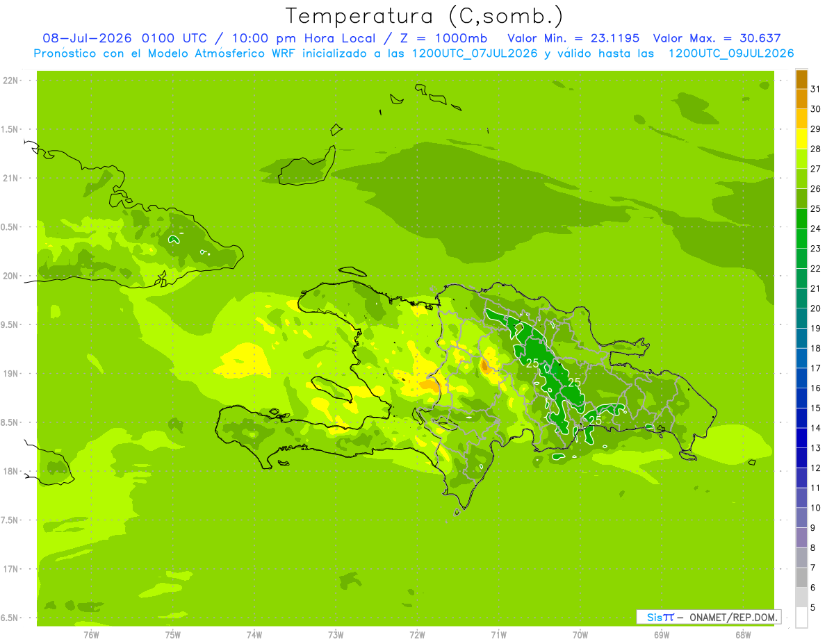
Task: Click the "22N" latitude label
Action: coord(10,81)
